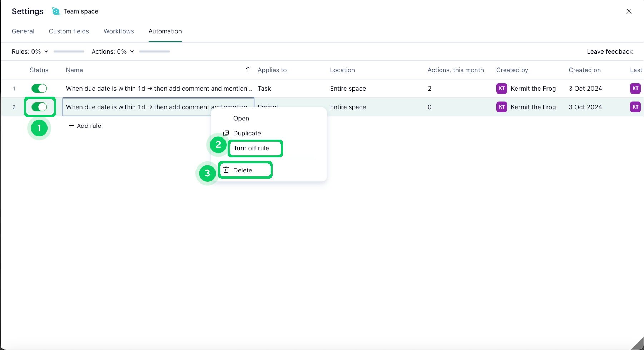Click the Rules usage progress bar

coord(69,51)
